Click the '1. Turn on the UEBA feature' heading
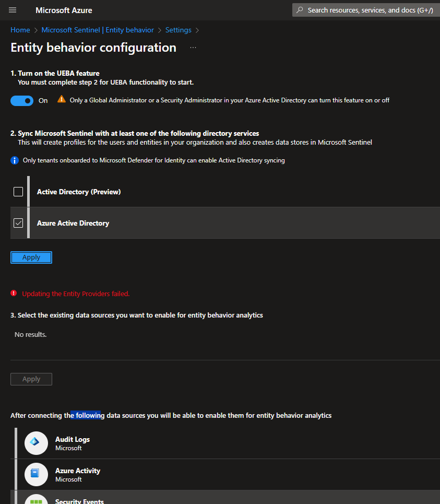The height and width of the screenshot is (504, 440). click(55, 73)
